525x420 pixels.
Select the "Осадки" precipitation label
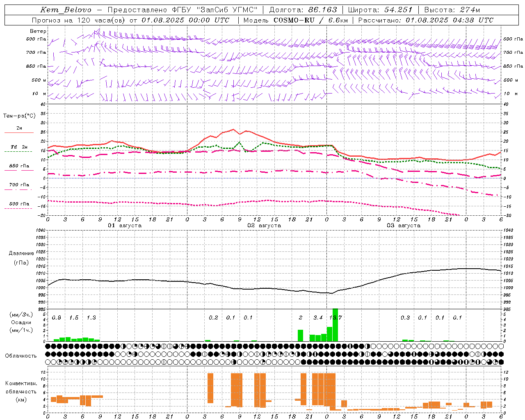[21, 322]
